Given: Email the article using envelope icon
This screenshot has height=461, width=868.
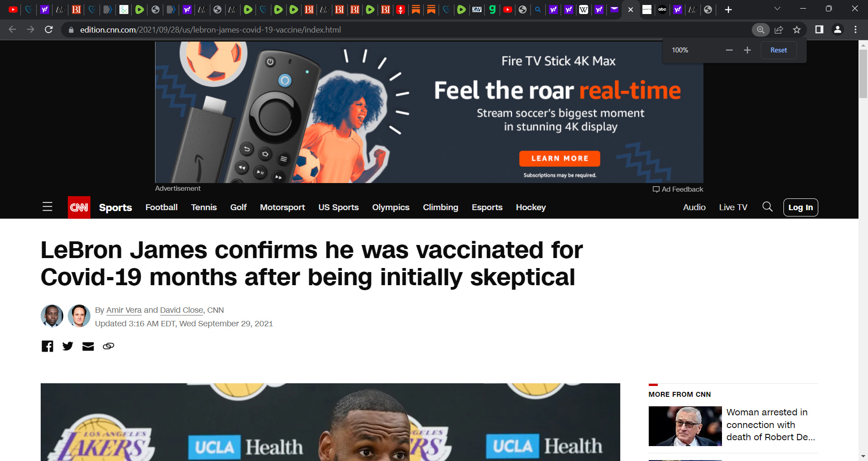Looking at the screenshot, I should (88, 346).
